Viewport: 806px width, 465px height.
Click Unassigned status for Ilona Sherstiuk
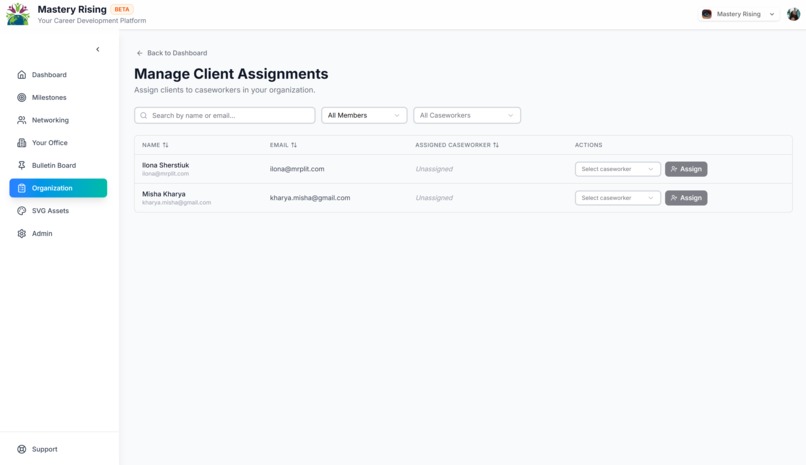point(434,169)
